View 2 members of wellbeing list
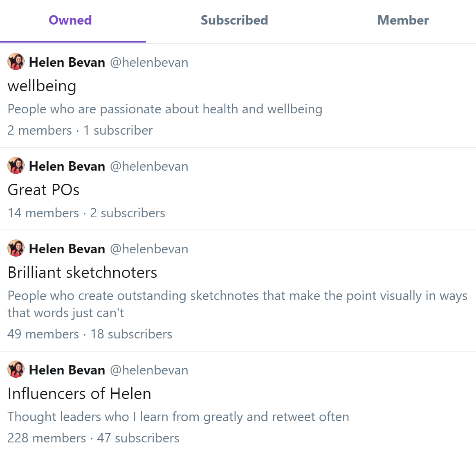The height and width of the screenshot is (451, 476). 40,131
